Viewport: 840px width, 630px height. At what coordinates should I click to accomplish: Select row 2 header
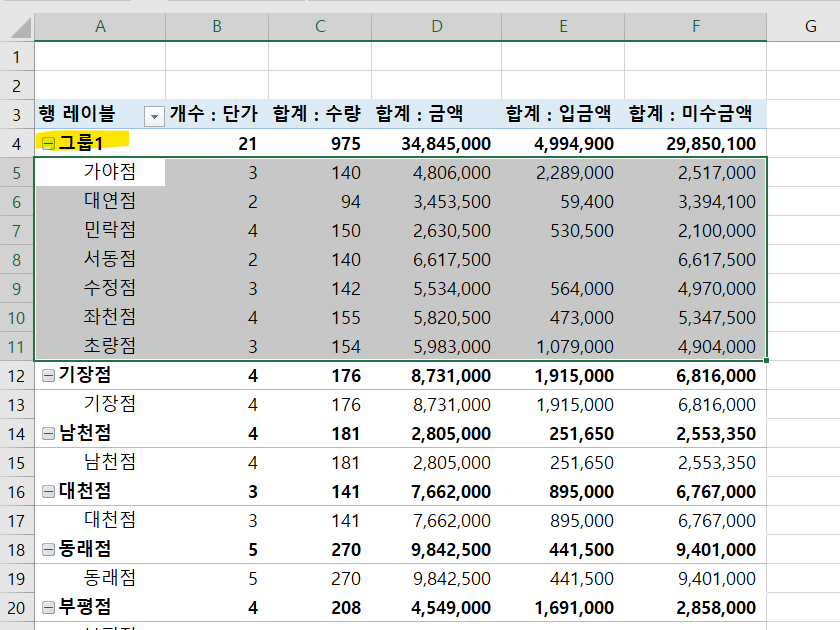coord(17,86)
